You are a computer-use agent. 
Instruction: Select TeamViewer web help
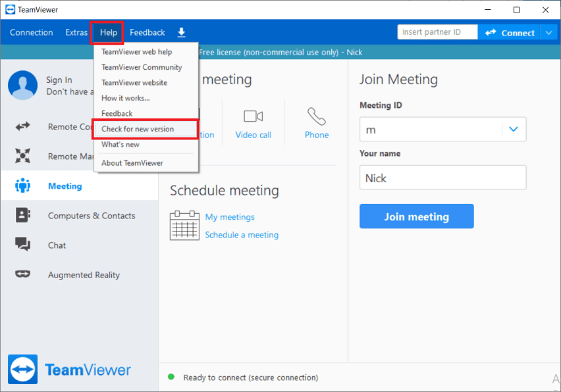tap(146, 52)
